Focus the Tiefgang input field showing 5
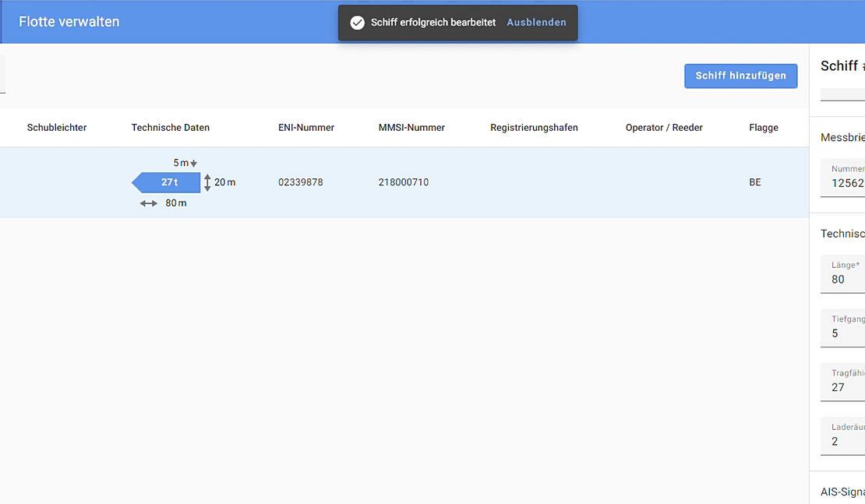 (x=843, y=328)
